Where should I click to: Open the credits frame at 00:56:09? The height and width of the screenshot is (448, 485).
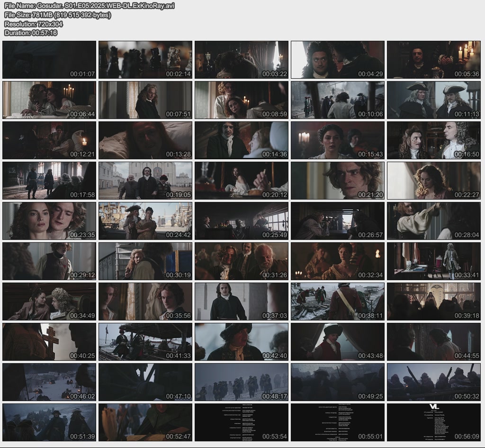[x=433, y=422]
